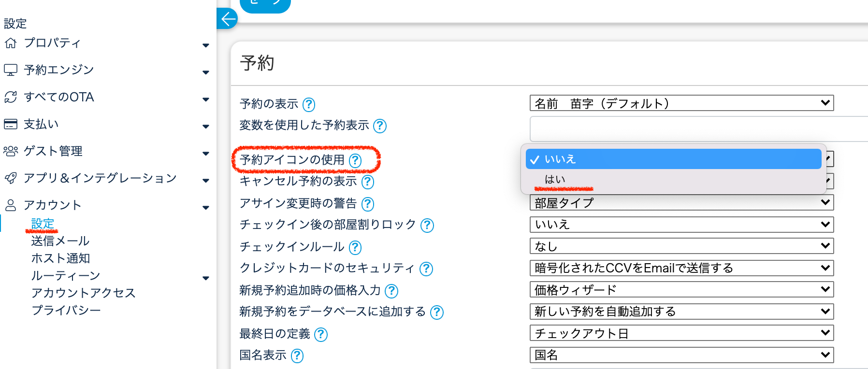Image resolution: width=868 pixels, height=369 pixels.
Task: Show help for キャンセル予約の表示
Action: (x=368, y=182)
